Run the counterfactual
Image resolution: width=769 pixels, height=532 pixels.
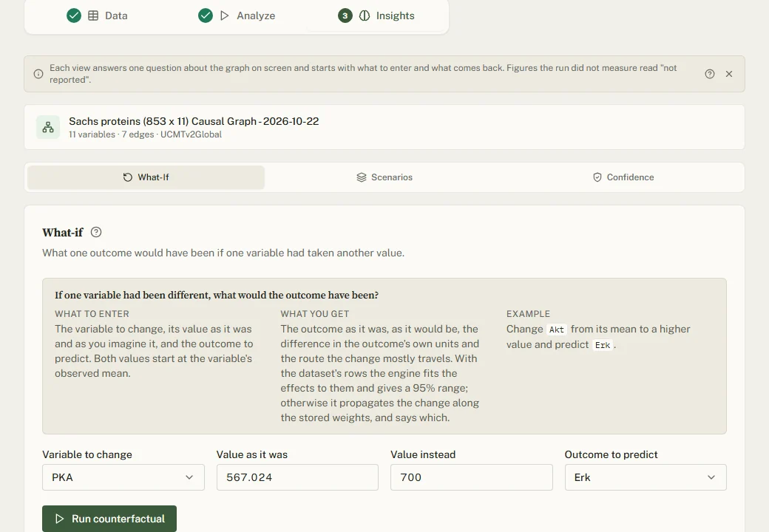(109, 519)
